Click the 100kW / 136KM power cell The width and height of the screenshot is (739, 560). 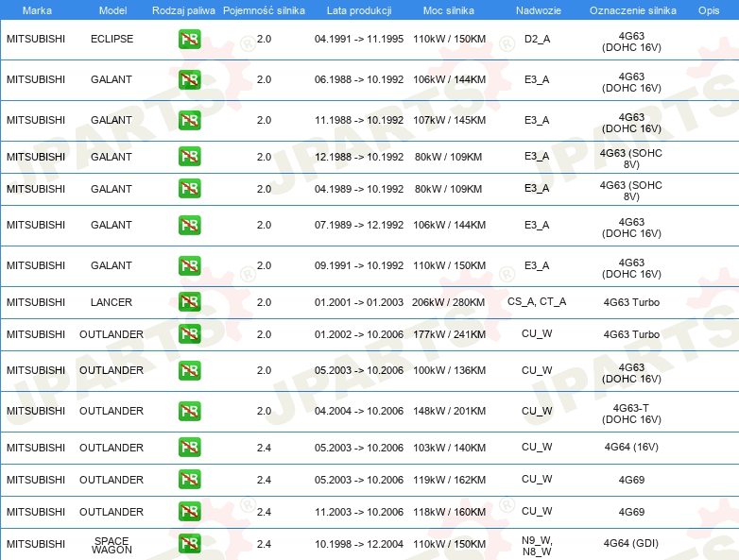(449, 371)
